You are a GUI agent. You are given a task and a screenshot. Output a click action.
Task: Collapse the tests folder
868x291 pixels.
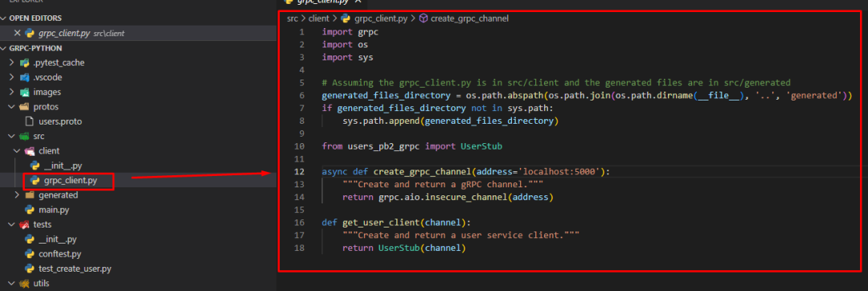12,224
